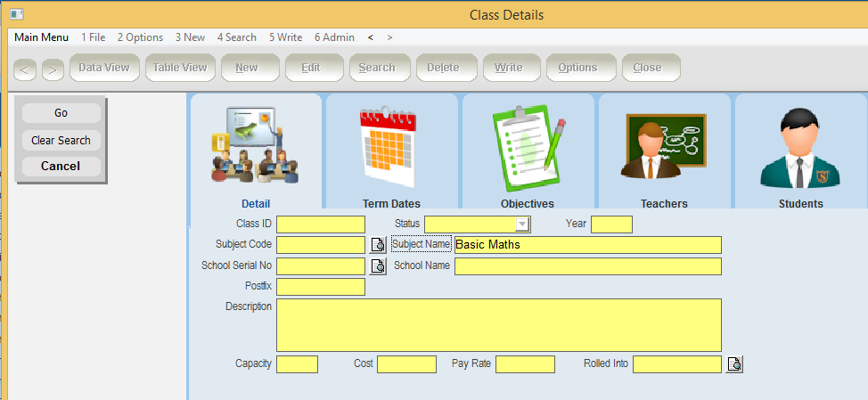Select the Teachers chalkboard icon
This screenshot has width=868, height=400.
(x=664, y=147)
